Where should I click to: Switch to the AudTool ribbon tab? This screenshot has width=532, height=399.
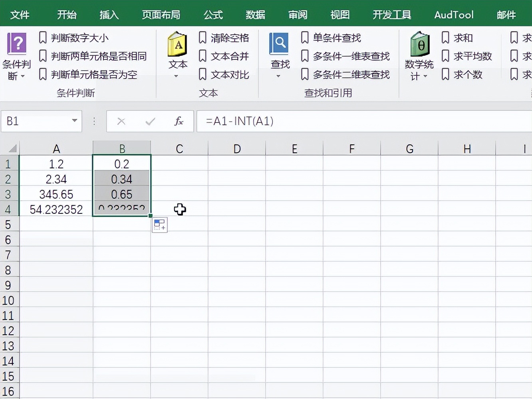(453, 15)
